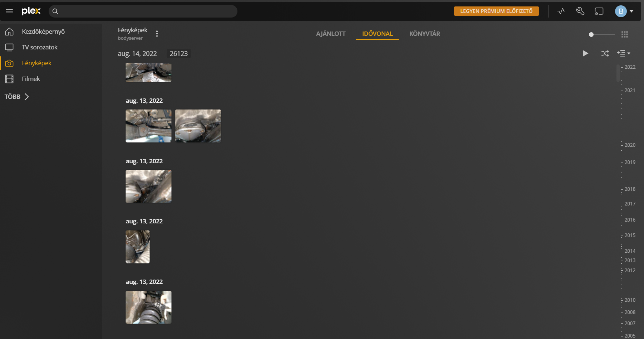This screenshot has width=644, height=339.
Task: Shuffle the photos
Action: pyautogui.click(x=605, y=53)
